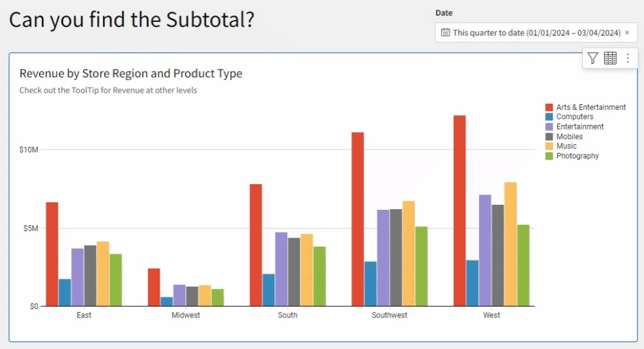
Task: Click the South Computers blue bar
Action: [x=269, y=290]
